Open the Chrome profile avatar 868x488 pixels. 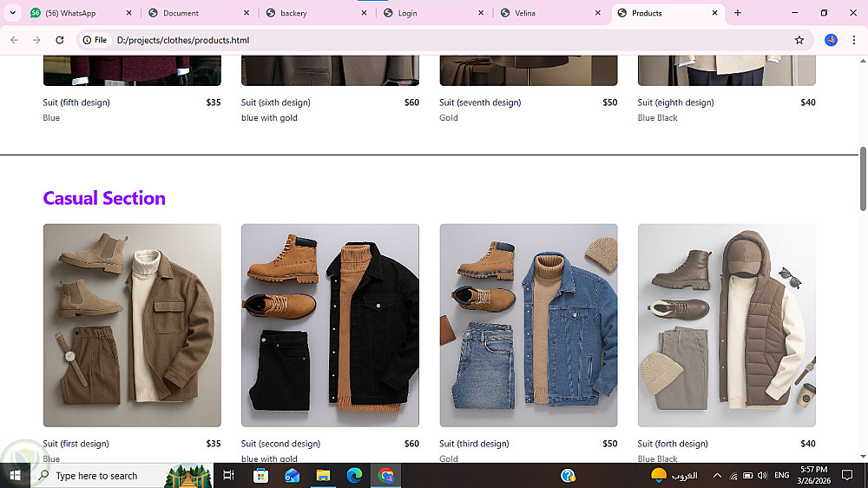tap(831, 40)
